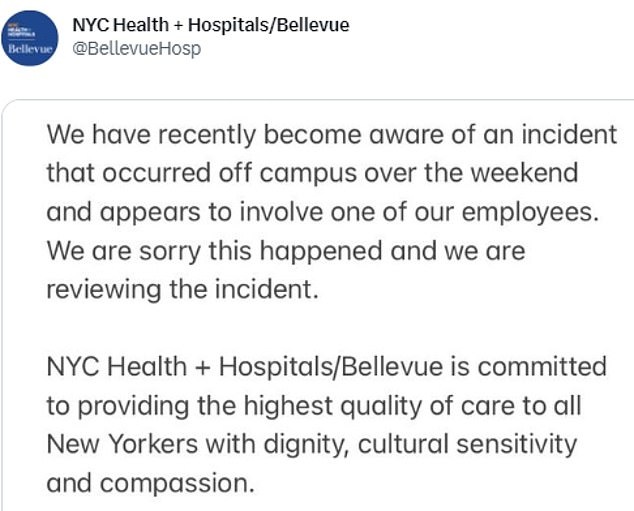Image resolution: width=634 pixels, height=511 pixels.
Task: Click the word 'incident' ending the first line
Action: pyautogui.click(x=569, y=134)
